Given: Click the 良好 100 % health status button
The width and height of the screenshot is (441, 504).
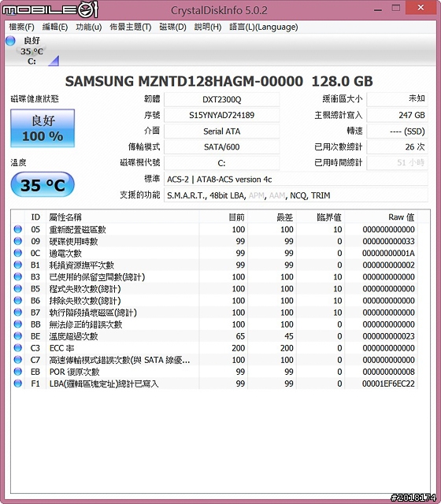Looking at the screenshot, I should click(43, 128).
